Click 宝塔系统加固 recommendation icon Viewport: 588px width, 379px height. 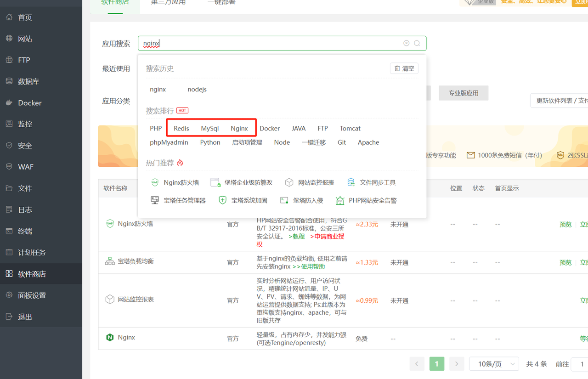(222, 200)
